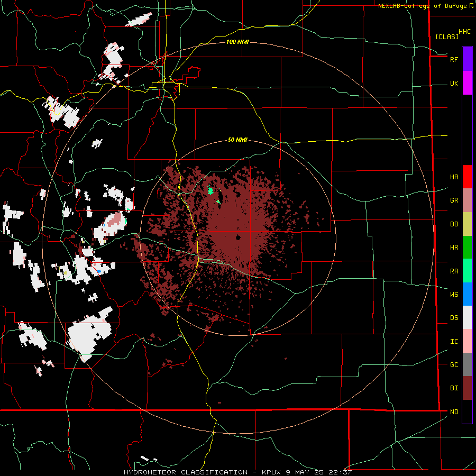
Task: Click the RF purple legend color swatch
Action: point(467,59)
